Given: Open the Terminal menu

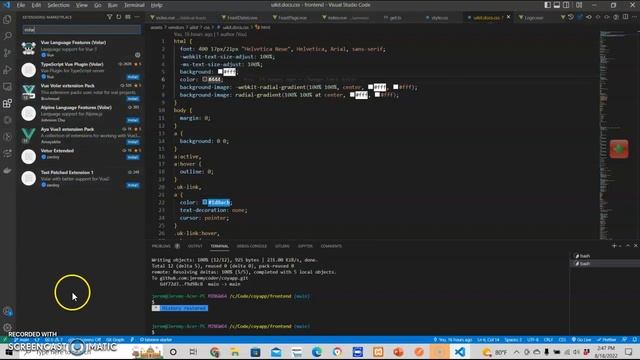Looking at the screenshot, I should (134, 5).
